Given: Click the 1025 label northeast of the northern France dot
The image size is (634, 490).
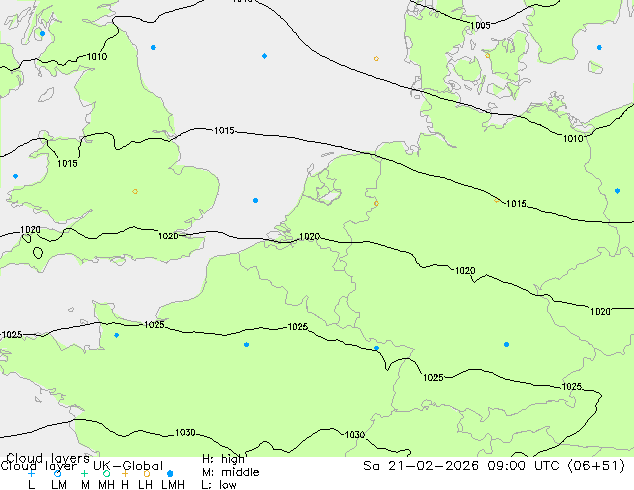Looking at the screenshot, I should [298, 326].
